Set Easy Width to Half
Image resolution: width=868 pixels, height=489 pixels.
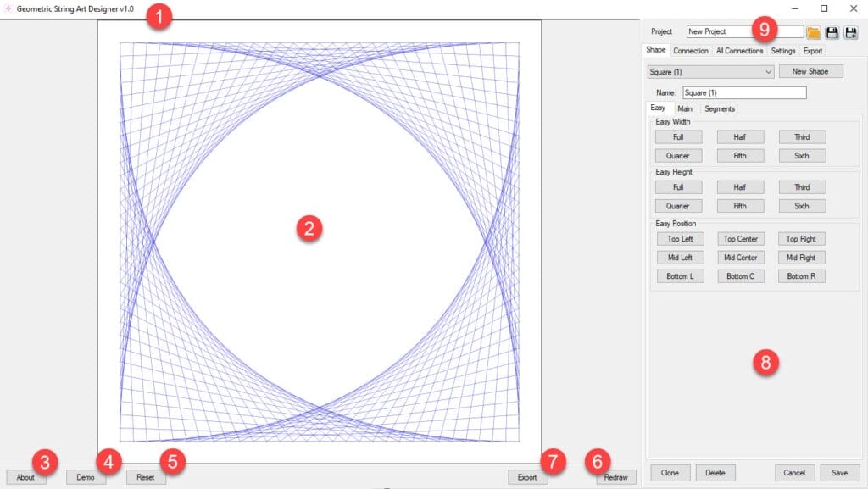point(740,137)
